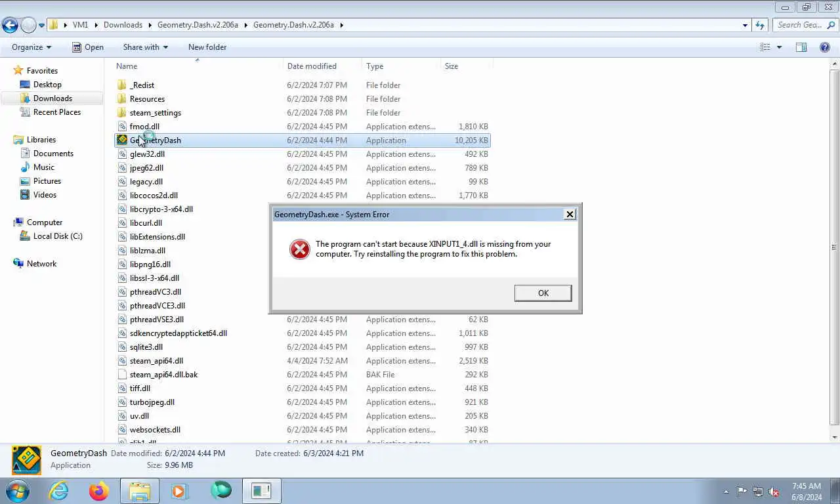Viewport: 840px width, 504px height.
Task: Create a New folder from toolbar
Action: [x=207, y=47]
